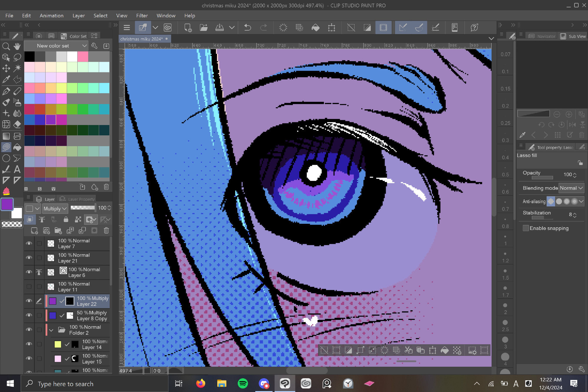Screen dimensions: 588x392
Task: Switch to the Sub View tab
Action: point(573,36)
